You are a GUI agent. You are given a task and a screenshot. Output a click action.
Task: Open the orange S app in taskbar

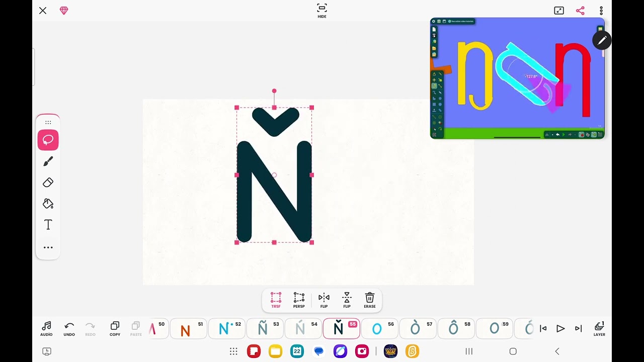(x=412, y=351)
